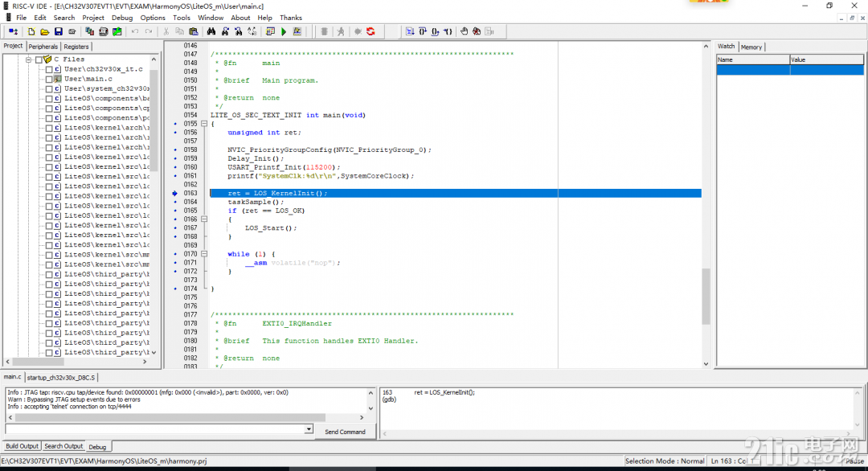The height and width of the screenshot is (471, 868).
Task: Select the User\ch32v30x_it.c tree item
Action: (104, 69)
